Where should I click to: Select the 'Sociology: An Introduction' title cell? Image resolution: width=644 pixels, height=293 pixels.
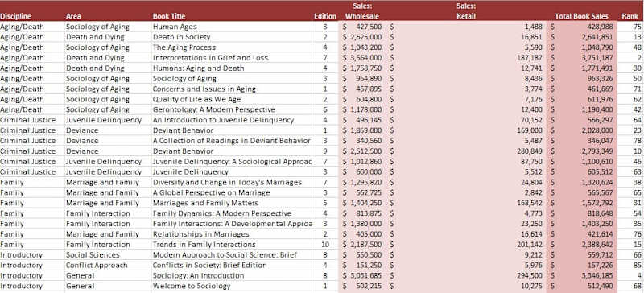tap(231, 275)
